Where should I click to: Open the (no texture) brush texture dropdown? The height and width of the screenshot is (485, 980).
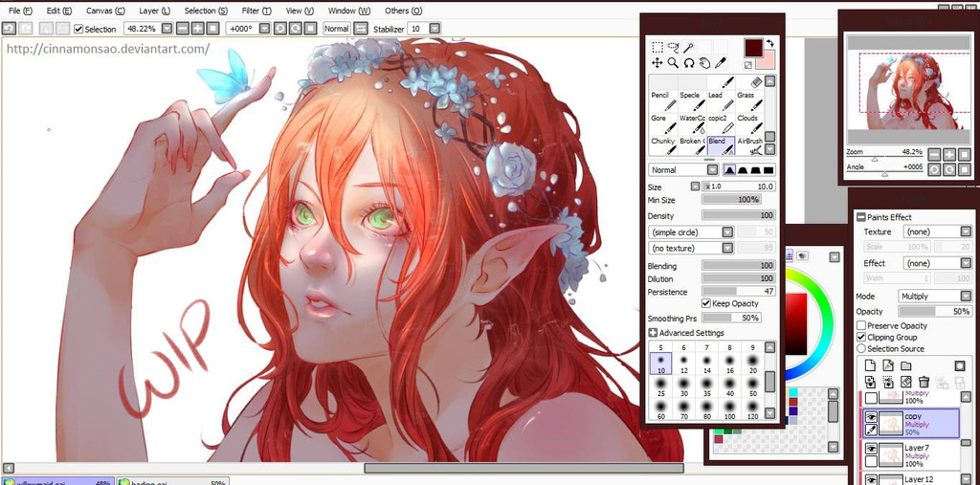coord(727,248)
